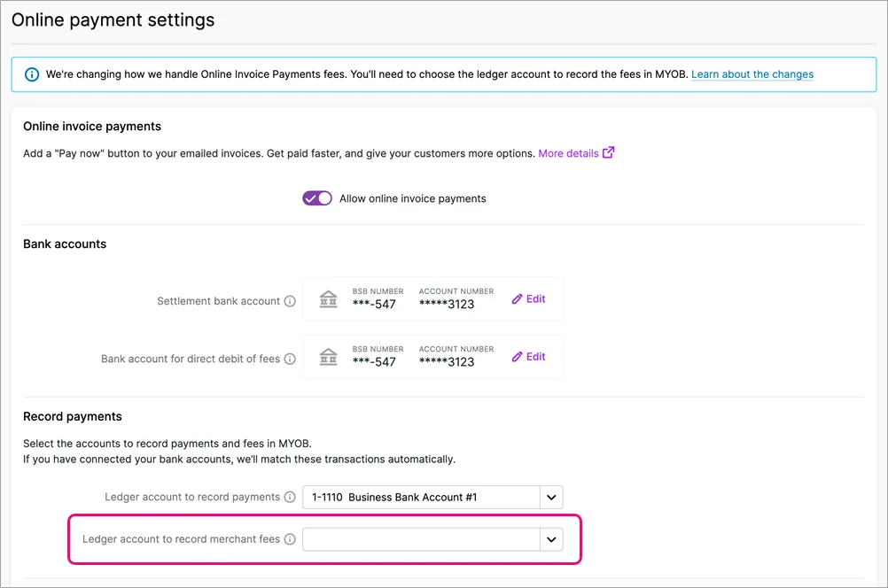Open the Learn about the changes link
888x588 pixels.
[752, 74]
